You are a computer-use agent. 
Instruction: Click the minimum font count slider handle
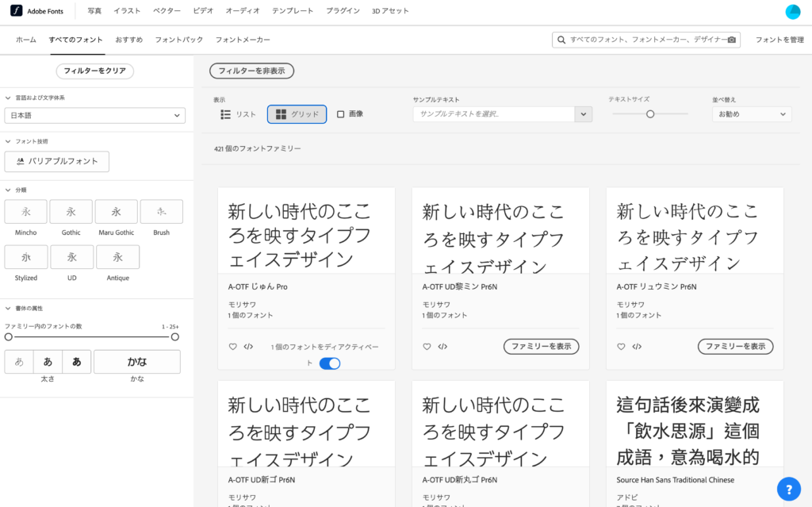click(x=8, y=337)
